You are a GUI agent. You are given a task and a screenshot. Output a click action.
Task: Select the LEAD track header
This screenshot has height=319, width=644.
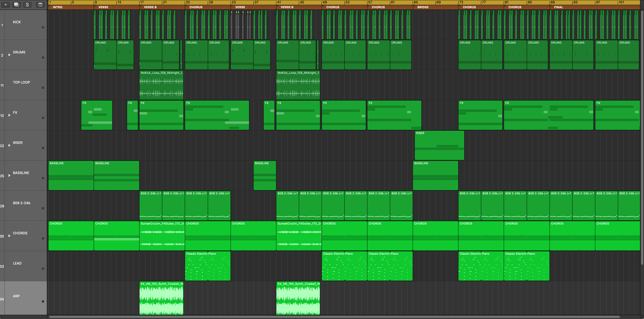24,266
